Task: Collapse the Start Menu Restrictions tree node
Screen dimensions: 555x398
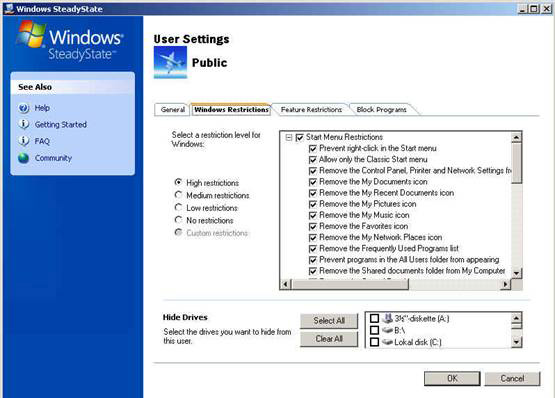Action: [x=289, y=137]
